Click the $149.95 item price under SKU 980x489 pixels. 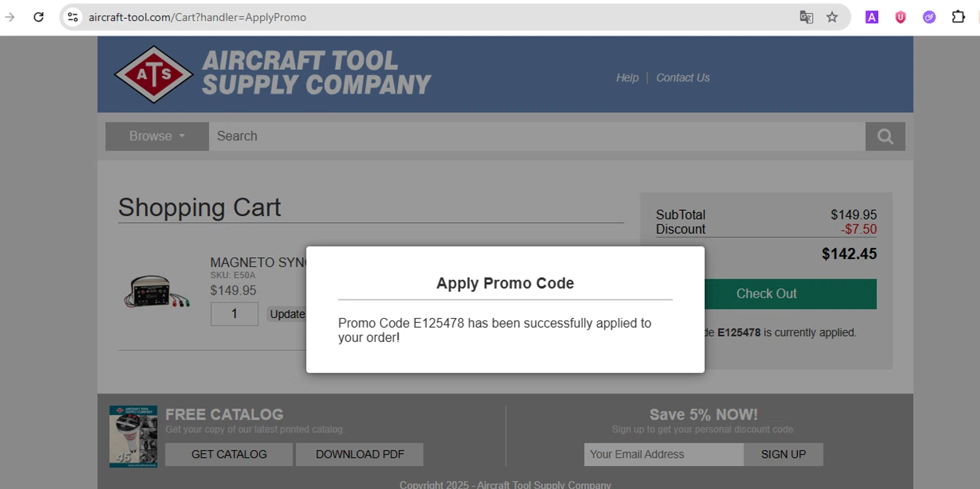coord(233,291)
